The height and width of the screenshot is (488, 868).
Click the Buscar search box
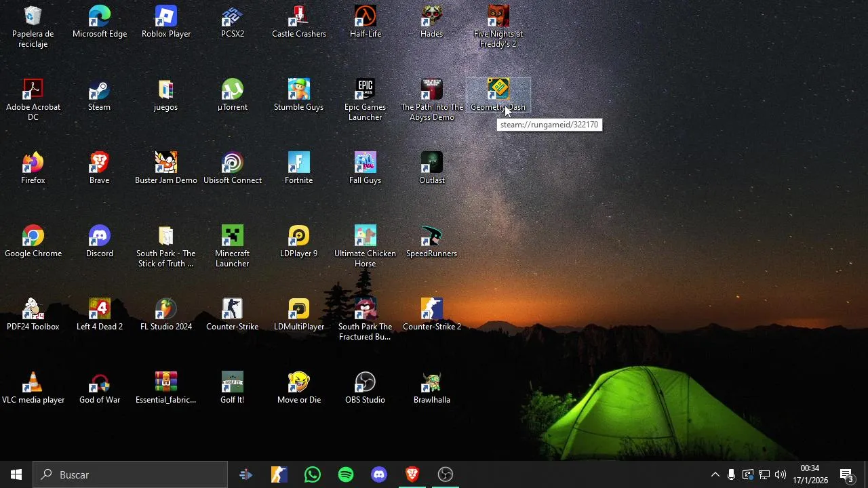(130, 474)
